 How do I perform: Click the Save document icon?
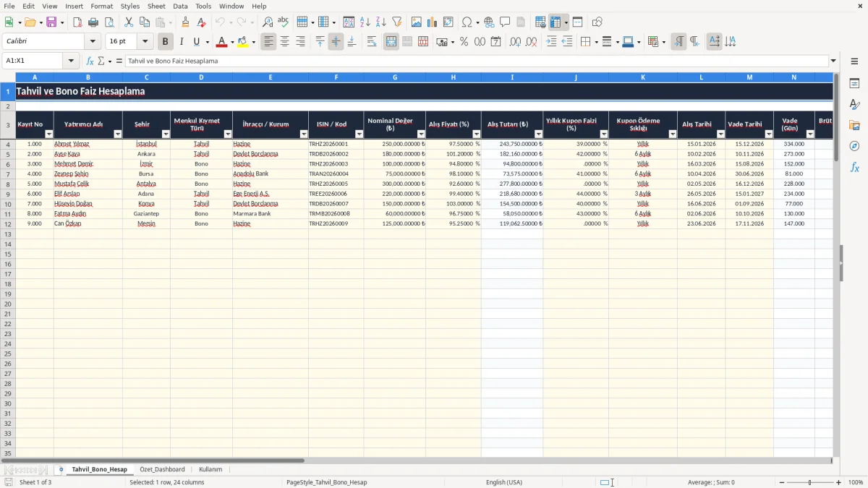pyautogui.click(x=51, y=22)
